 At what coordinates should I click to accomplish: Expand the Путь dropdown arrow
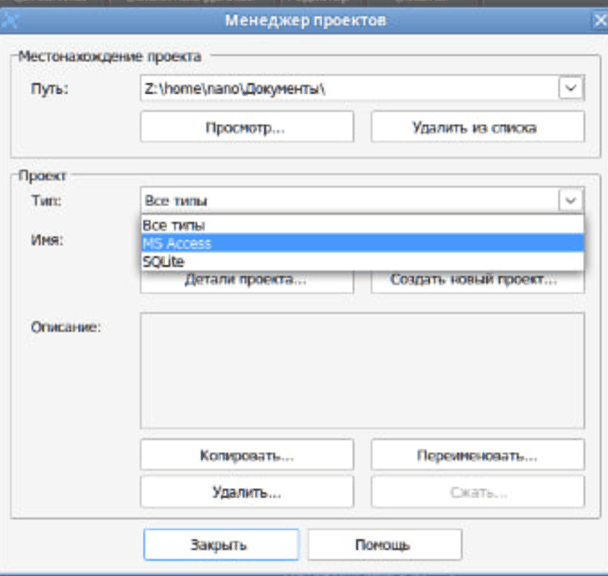570,89
